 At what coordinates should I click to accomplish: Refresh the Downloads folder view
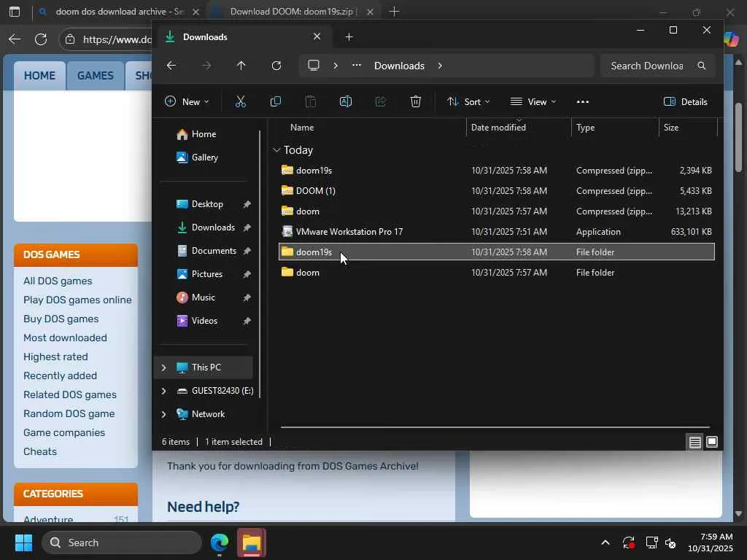(x=276, y=65)
